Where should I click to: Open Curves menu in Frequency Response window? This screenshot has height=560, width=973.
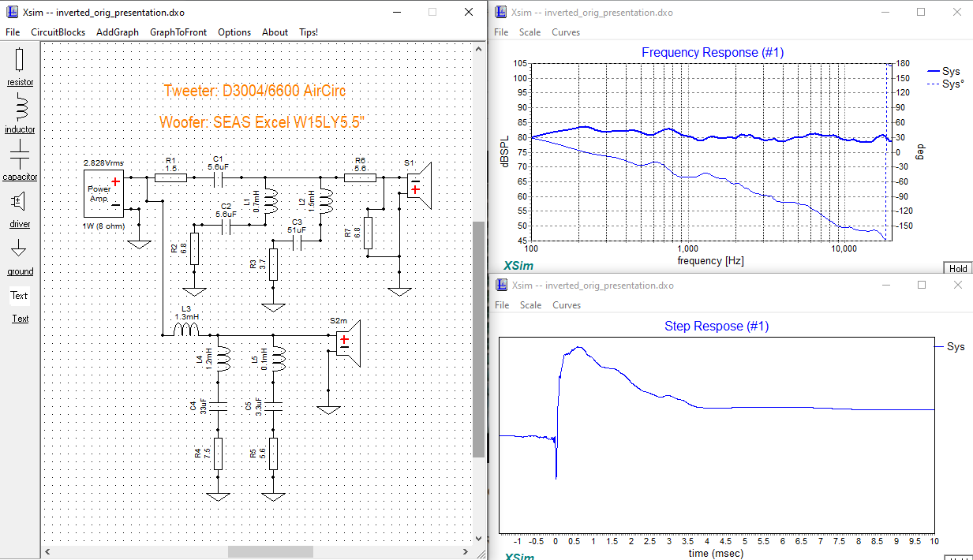566,32
